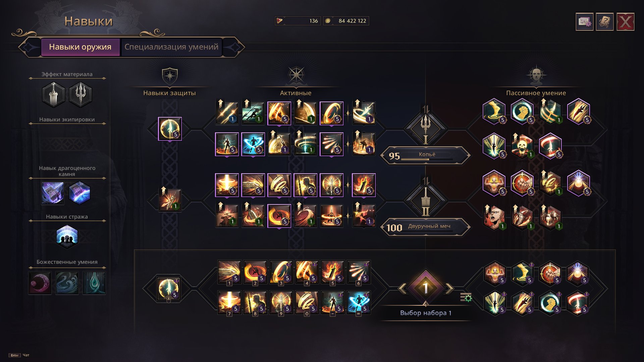Select the left purple gemstone skill
Screen dimensions: 644x362
pos(53,193)
